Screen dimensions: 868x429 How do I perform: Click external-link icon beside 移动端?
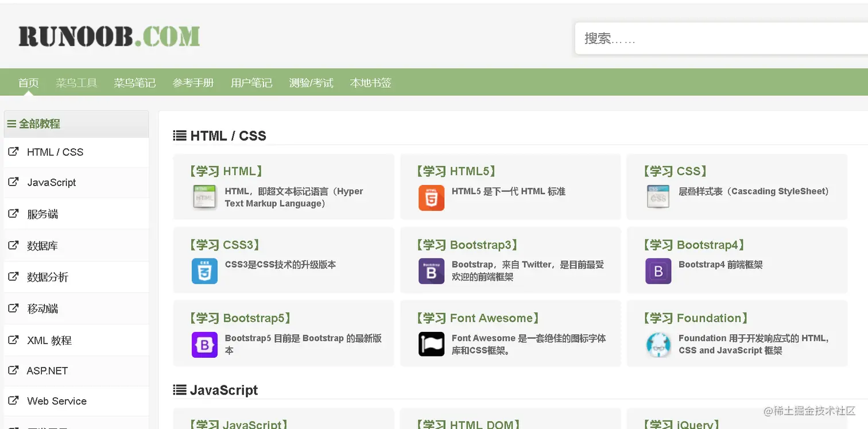click(13, 308)
